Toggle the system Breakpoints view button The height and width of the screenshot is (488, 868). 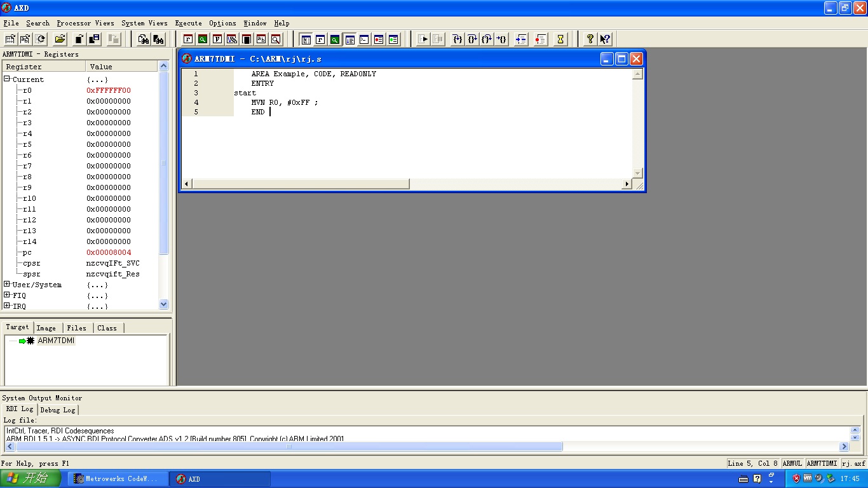[379, 39]
